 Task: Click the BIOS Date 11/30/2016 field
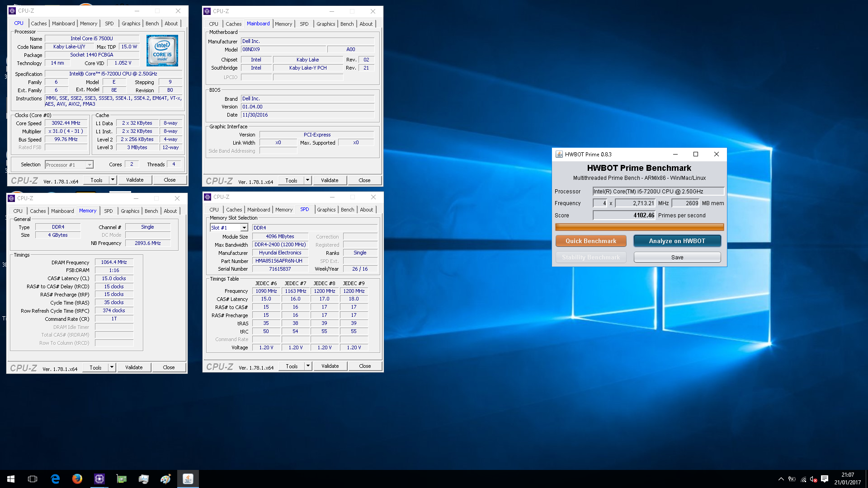click(307, 115)
